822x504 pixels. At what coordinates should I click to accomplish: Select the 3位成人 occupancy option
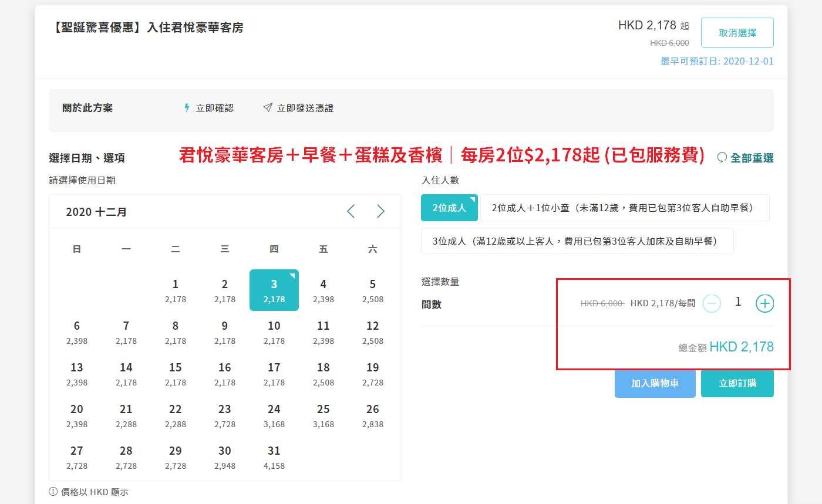click(x=577, y=241)
